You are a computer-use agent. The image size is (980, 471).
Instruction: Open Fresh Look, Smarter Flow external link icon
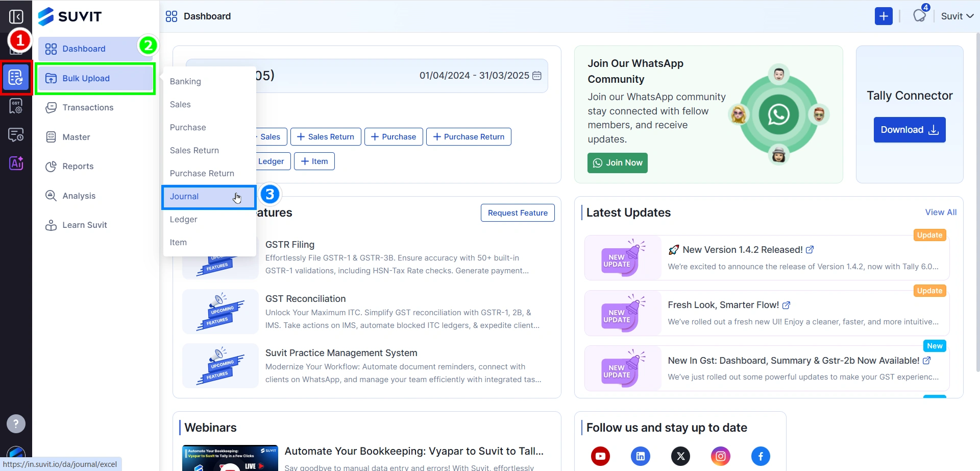[x=786, y=305]
